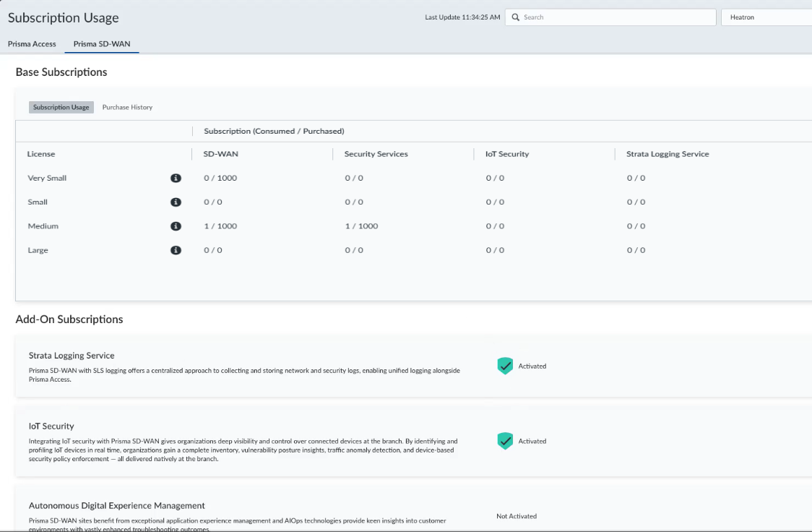Select the Subscription Usage toggle button

[x=61, y=107]
